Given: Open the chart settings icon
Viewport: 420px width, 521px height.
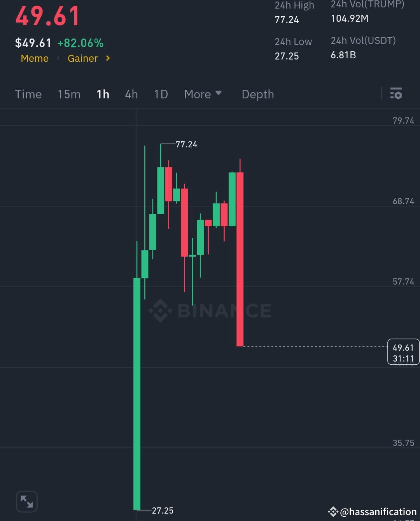Looking at the screenshot, I should click(396, 94).
